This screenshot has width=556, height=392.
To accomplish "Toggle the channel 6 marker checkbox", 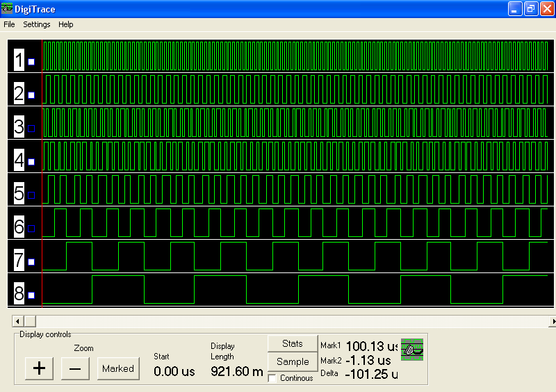I will tap(31, 229).
